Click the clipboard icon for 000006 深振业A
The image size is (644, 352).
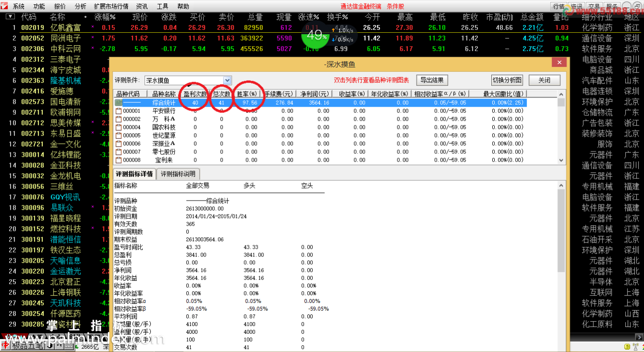click(x=118, y=144)
